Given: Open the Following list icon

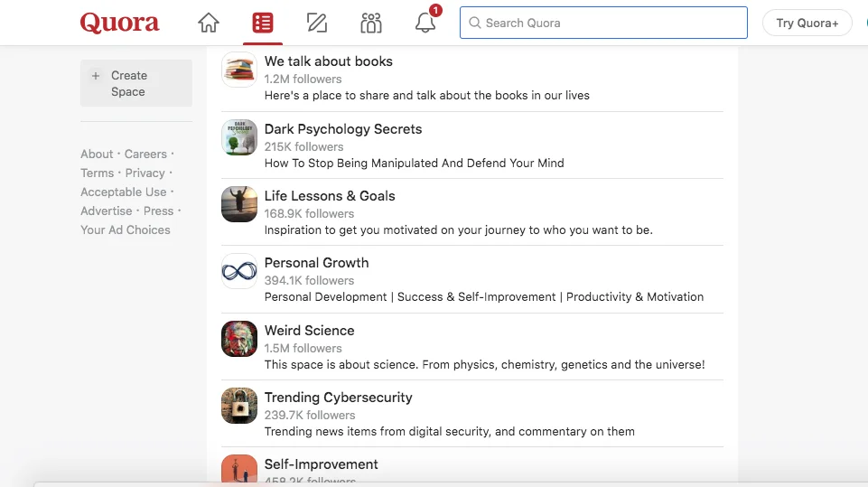Looking at the screenshot, I should 262,23.
